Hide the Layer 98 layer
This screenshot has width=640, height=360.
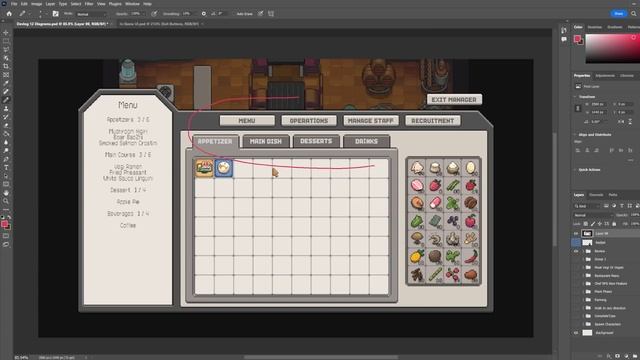click(576, 233)
